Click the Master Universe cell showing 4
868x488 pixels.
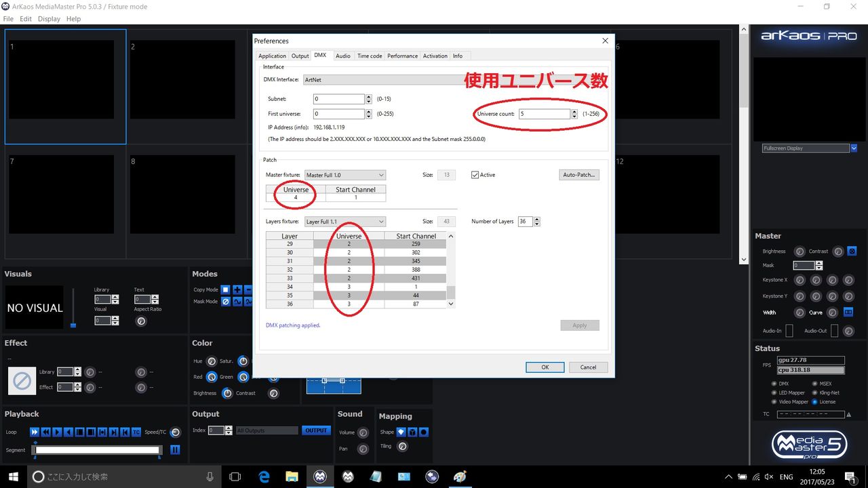pos(296,197)
